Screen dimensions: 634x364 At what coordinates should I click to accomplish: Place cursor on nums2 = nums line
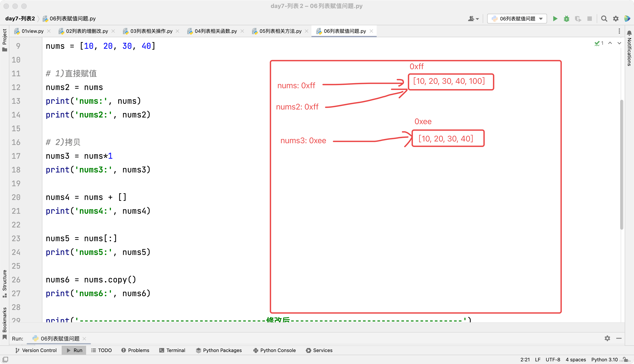(74, 87)
